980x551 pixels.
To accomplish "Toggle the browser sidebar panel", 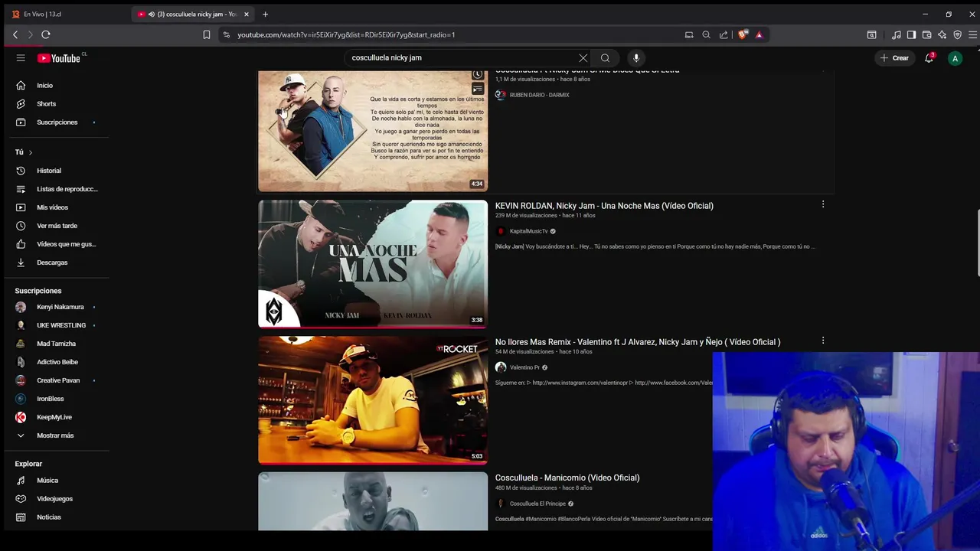I will point(911,34).
